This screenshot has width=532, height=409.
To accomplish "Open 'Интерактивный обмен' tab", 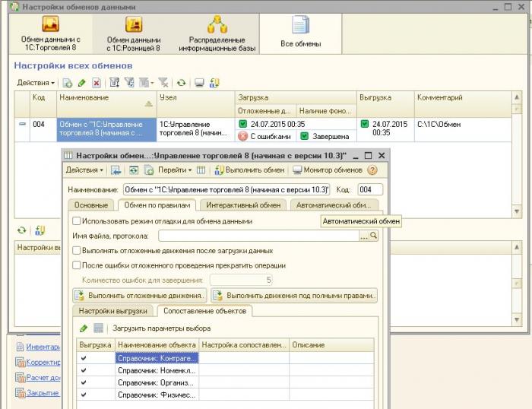I will point(243,205).
